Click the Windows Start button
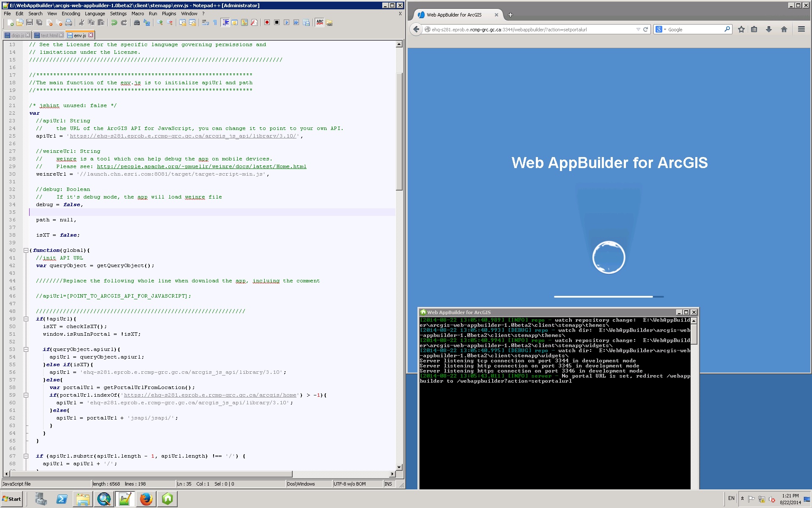The width and height of the screenshot is (812, 508). (x=12, y=499)
